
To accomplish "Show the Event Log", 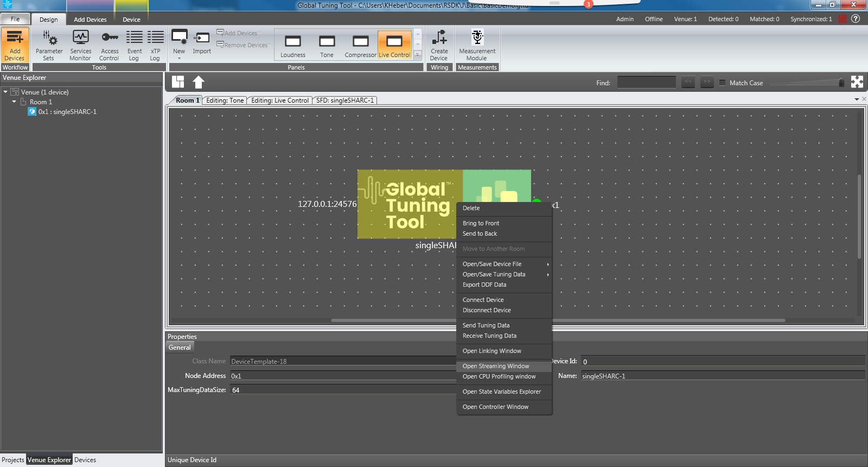I will (134, 45).
